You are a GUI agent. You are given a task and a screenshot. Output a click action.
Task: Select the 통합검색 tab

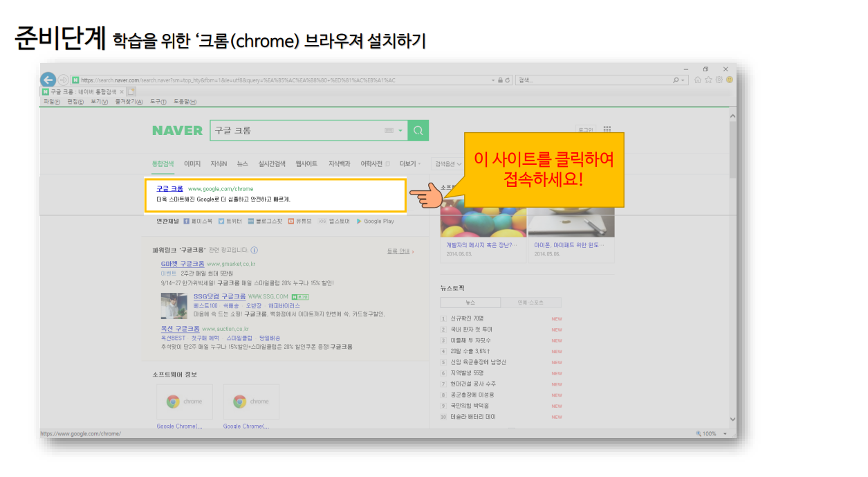(163, 164)
